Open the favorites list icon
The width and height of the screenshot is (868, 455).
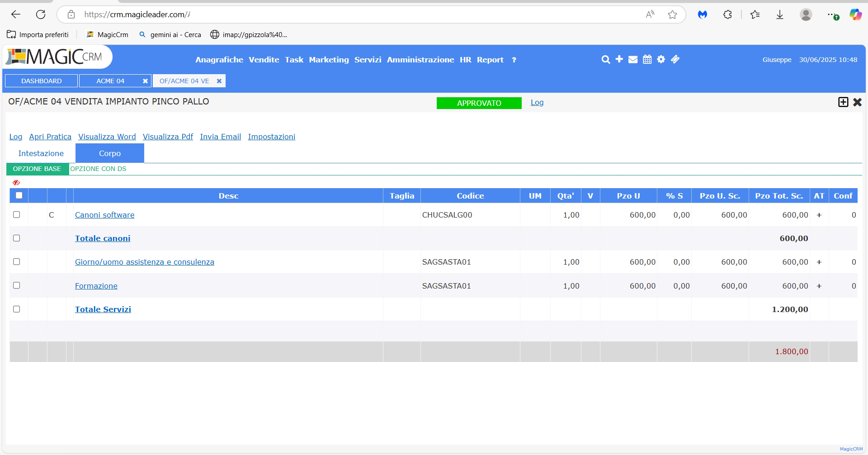755,14
